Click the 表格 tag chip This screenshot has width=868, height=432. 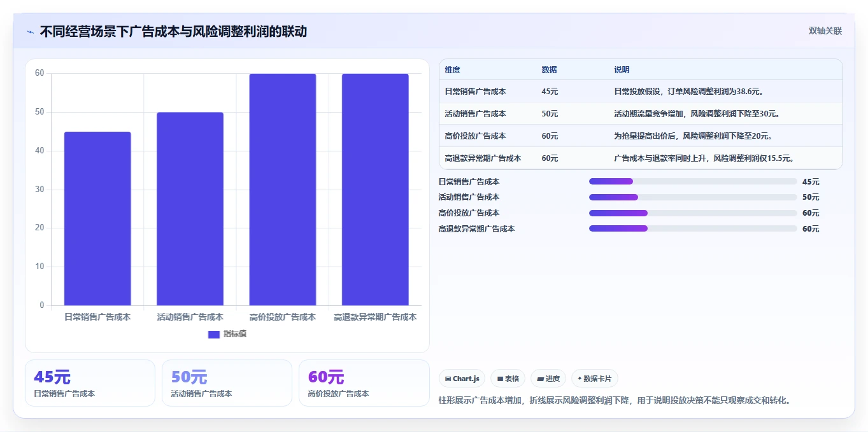coord(508,379)
